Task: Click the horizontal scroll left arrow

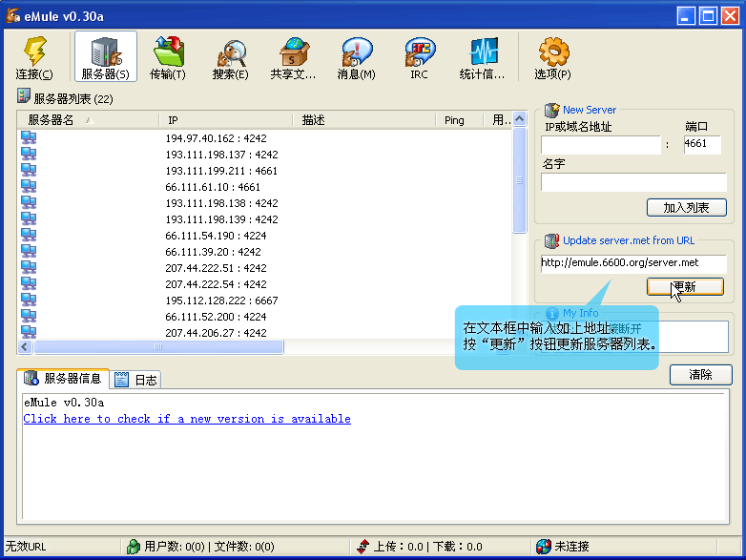Action: click(26, 347)
